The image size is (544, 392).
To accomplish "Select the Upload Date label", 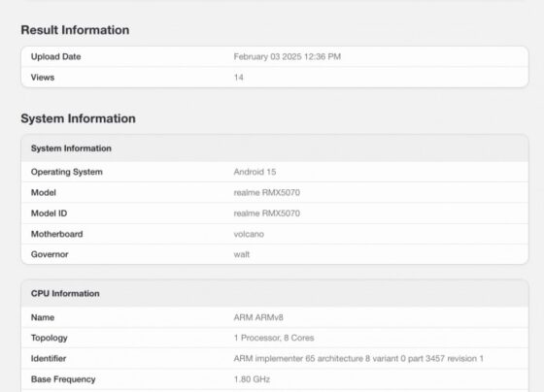I will pos(56,56).
